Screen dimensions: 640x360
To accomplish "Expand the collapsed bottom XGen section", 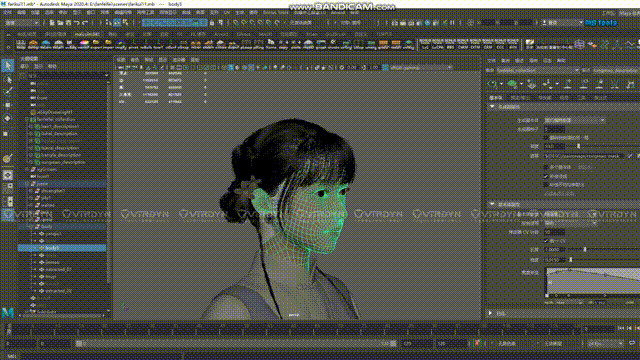I will coord(491,313).
